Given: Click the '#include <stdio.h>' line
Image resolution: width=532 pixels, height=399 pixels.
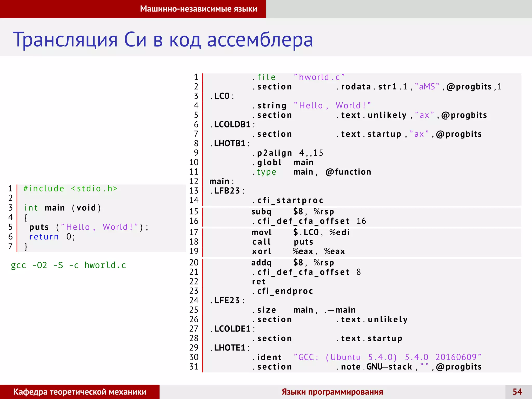Looking at the screenshot, I should [70, 189].
